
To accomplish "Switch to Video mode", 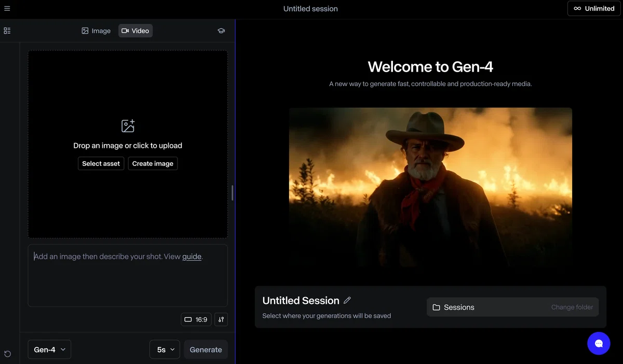I will tap(136, 31).
